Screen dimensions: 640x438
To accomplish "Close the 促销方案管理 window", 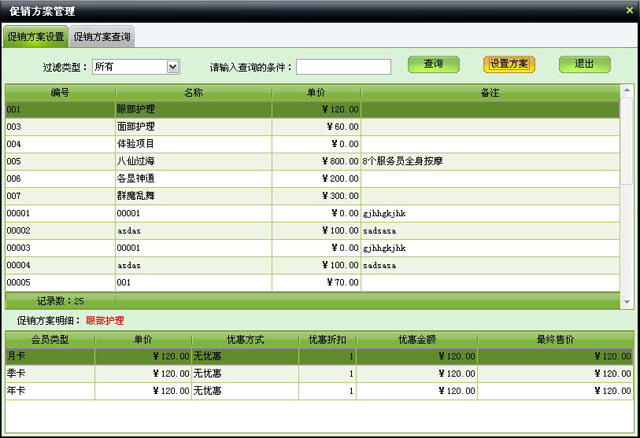I will tap(629, 9).
